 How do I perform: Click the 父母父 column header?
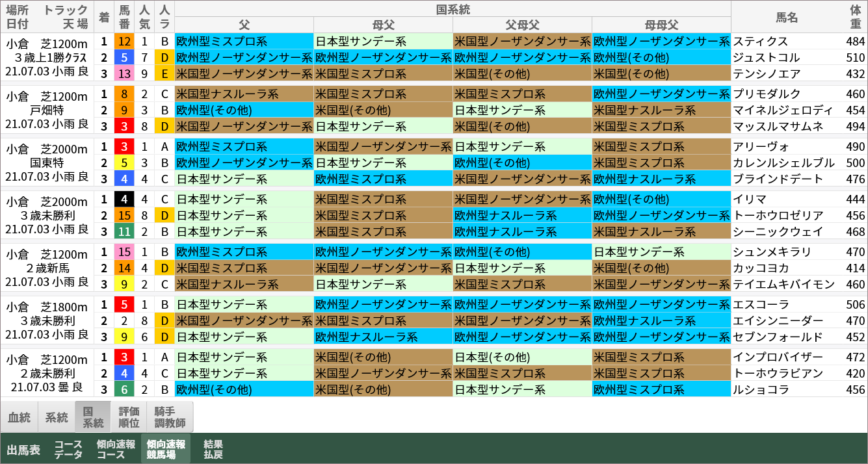[523, 25]
